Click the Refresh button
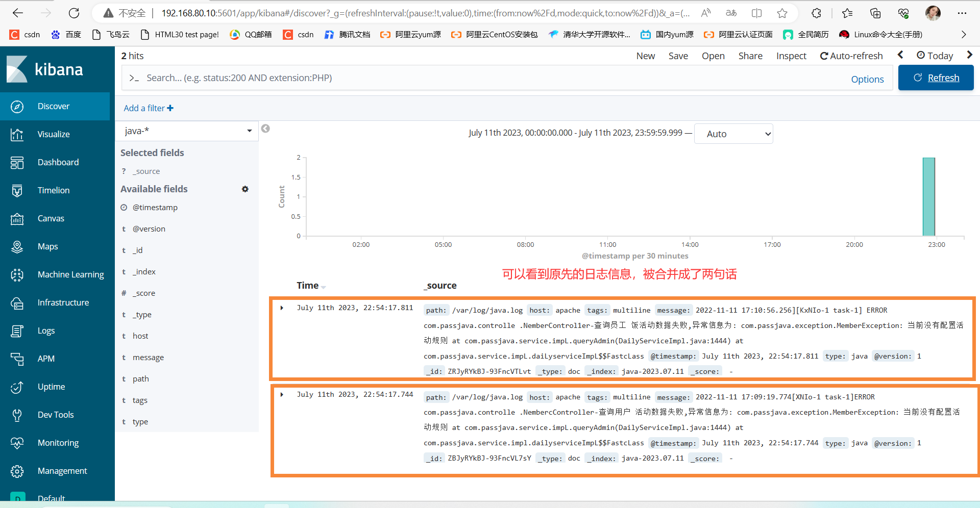This screenshot has width=980, height=508. (936, 78)
